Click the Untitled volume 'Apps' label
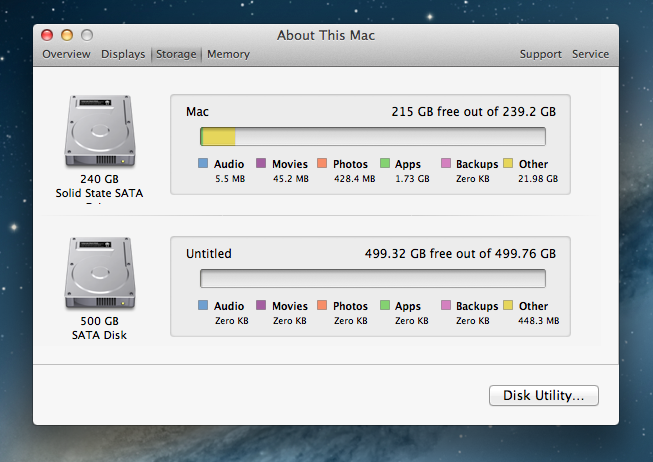Image resolution: width=653 pixels, height=462 pixels. click(408, 307)
